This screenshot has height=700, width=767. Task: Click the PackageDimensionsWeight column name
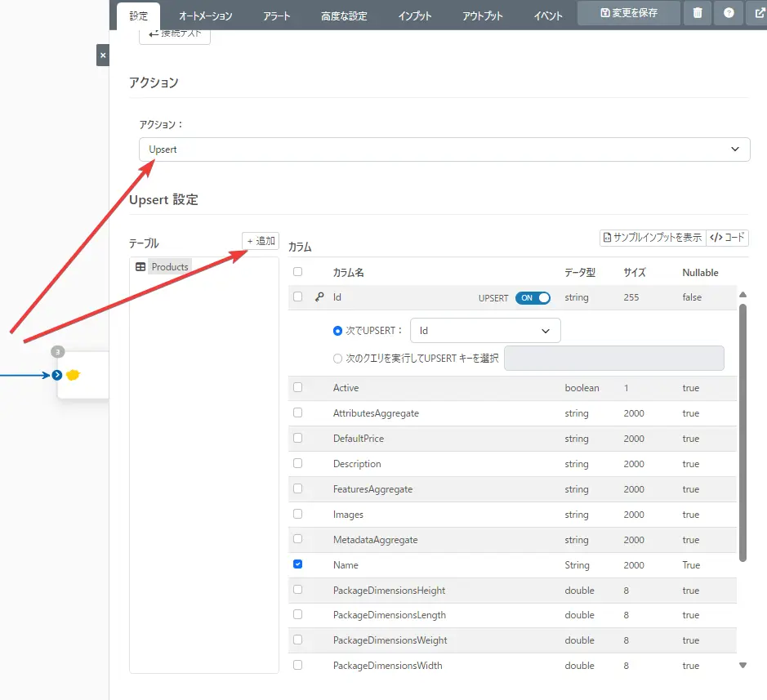390,640
